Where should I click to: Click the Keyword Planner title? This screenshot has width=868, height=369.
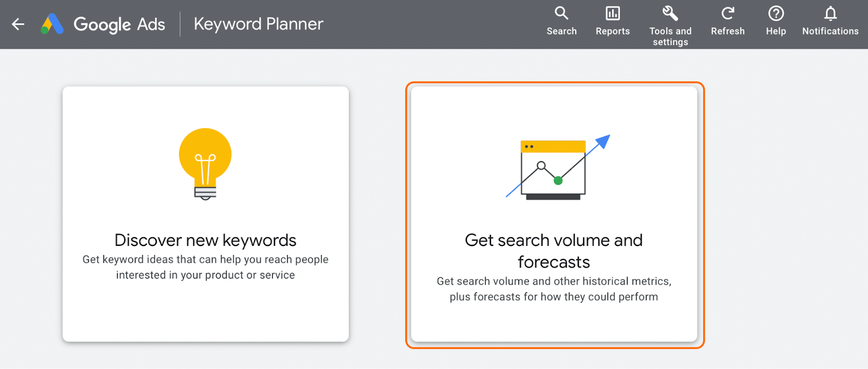click(259, 24)
